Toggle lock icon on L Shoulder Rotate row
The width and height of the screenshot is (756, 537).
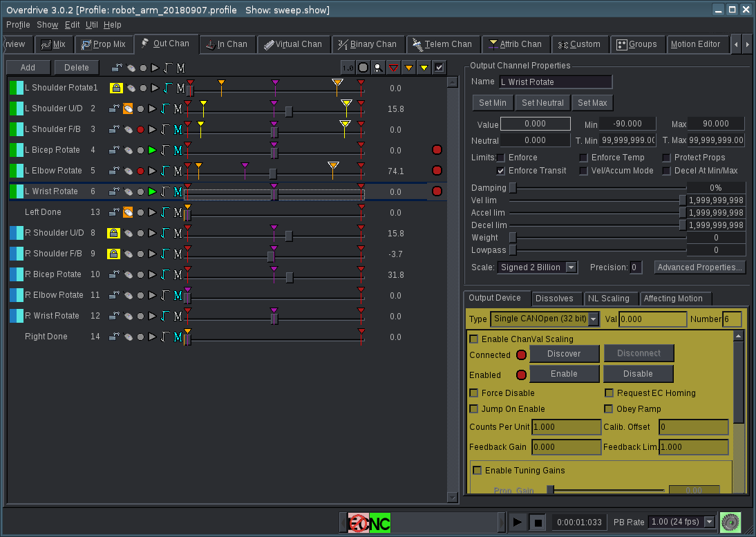coord(116,88)
